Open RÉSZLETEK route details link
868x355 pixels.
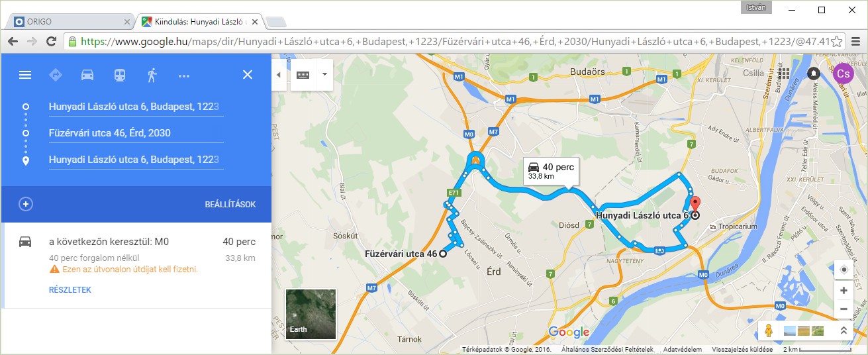pos(70,290)
